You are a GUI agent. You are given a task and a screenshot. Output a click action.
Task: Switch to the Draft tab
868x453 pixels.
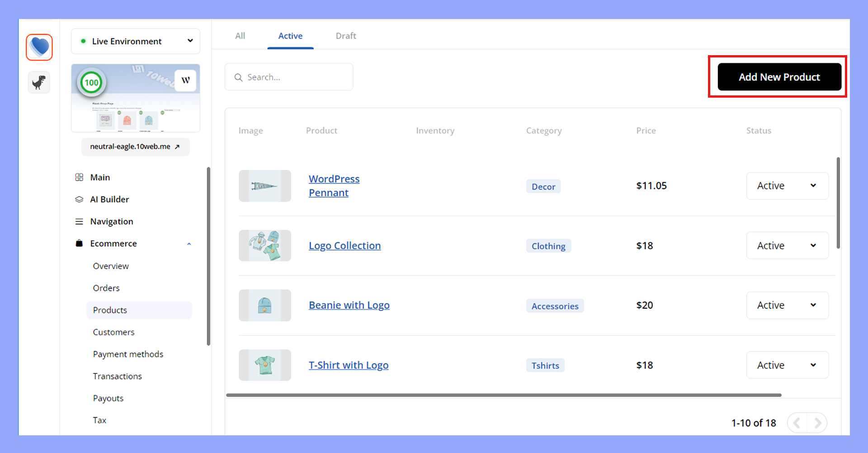coord(345,36)
